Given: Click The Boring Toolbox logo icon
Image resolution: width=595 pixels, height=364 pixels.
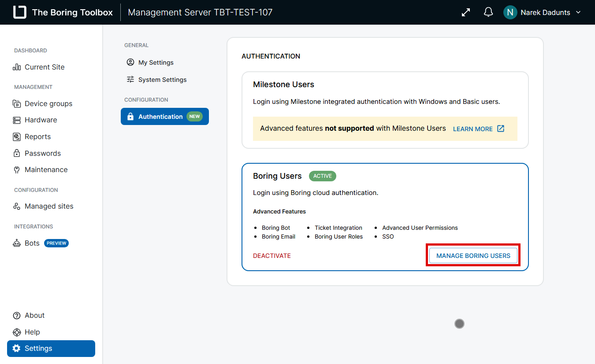Looking at the screenshot, I should [20, 12].
